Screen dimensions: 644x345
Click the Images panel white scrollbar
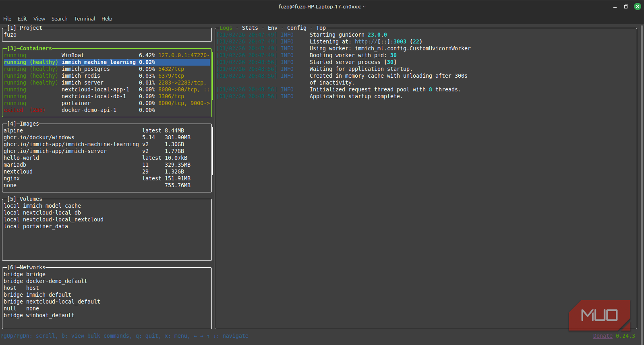(x=212, y=151)
